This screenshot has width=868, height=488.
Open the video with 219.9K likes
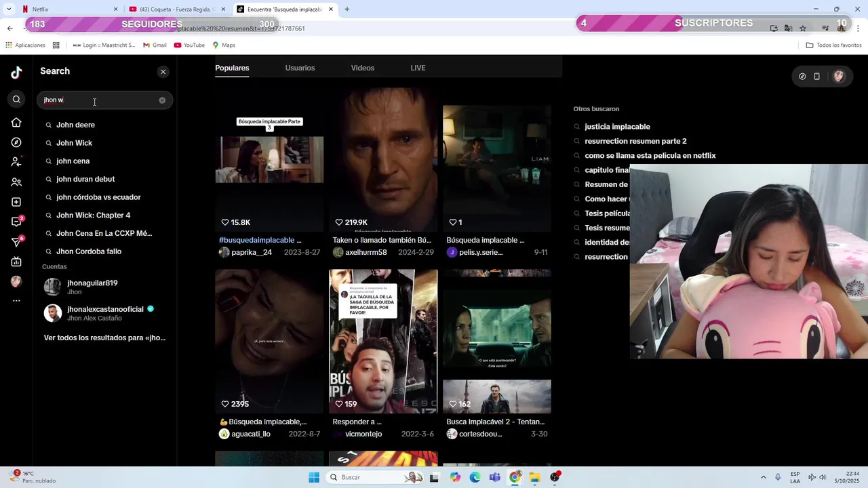383,160
